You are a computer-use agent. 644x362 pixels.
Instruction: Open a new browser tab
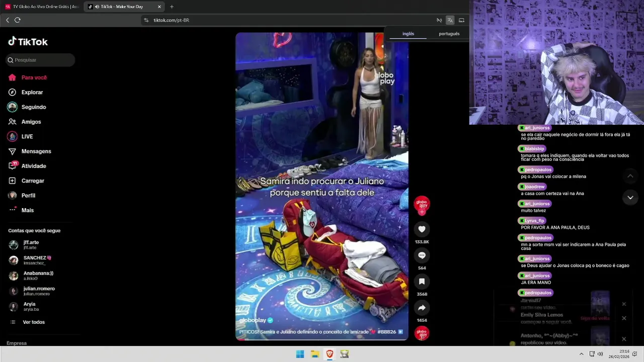[x=172, y=7]
